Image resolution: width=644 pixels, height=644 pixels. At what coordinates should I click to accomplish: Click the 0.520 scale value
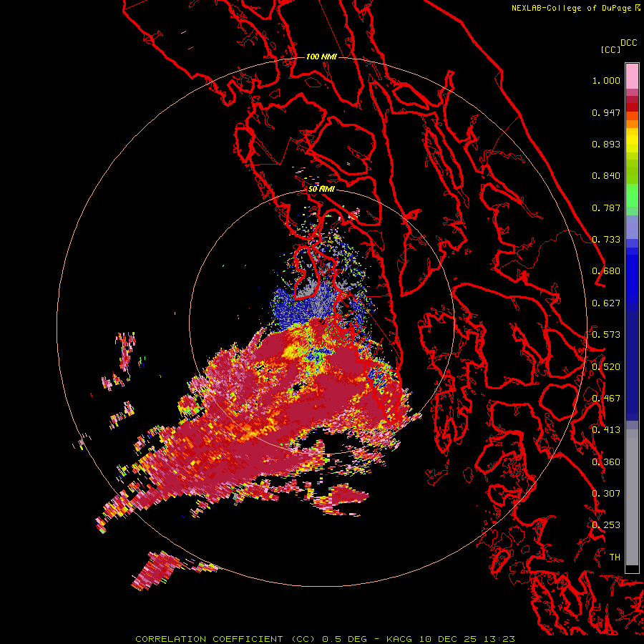[x=606, y=367]
